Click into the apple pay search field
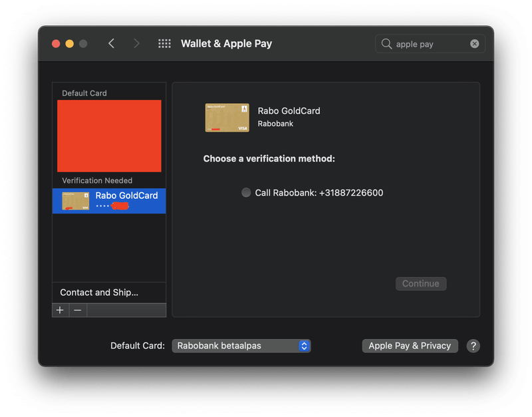The height and width of the screenshot is (417, 532). pyautogui.click(x=430, y=44)
